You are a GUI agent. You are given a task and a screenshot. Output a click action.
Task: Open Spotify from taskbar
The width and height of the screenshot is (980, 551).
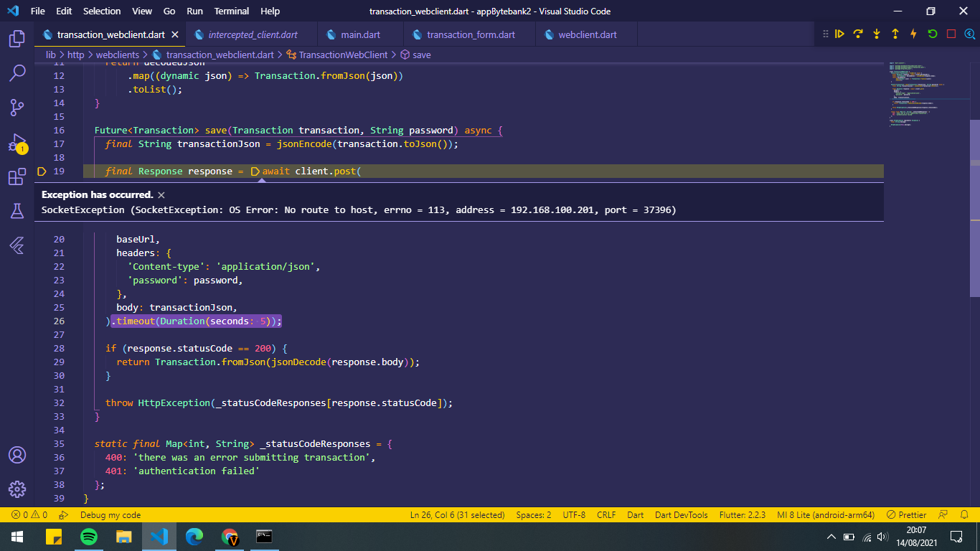(89, 537)
